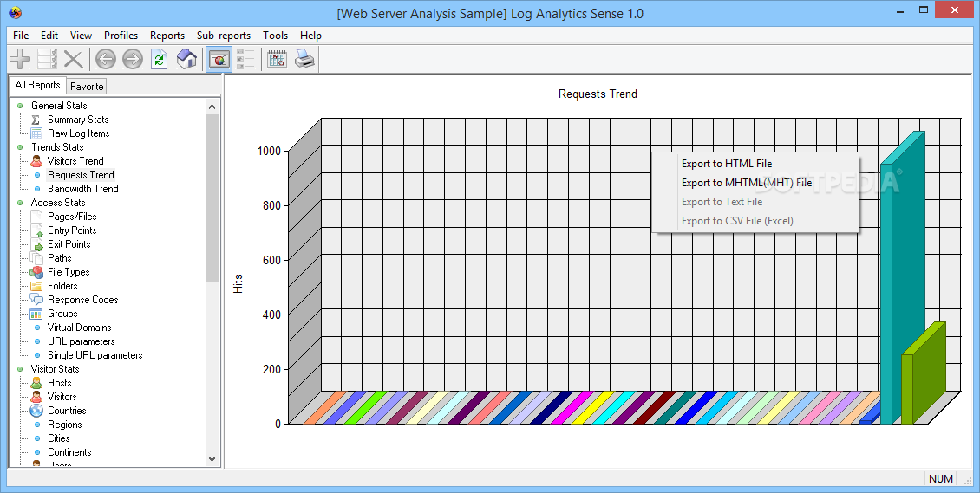Open the File menu
Viewport: 980px width, 493px height.
21,36
